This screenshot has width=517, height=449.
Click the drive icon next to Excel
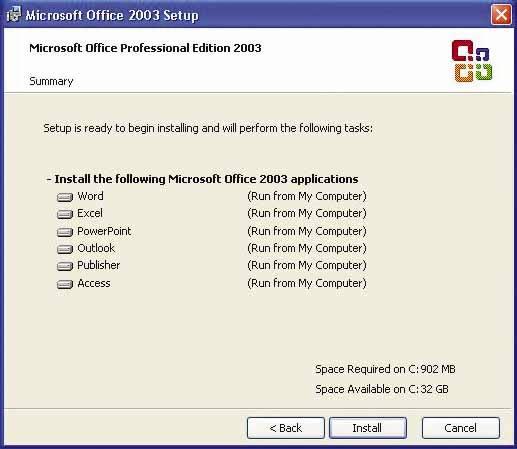[65, 214]
